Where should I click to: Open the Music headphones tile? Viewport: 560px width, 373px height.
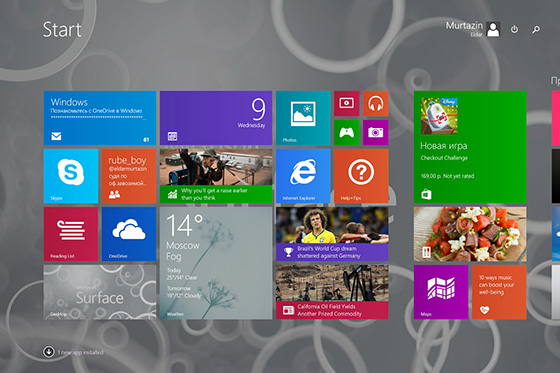click(x=376, y=104)
